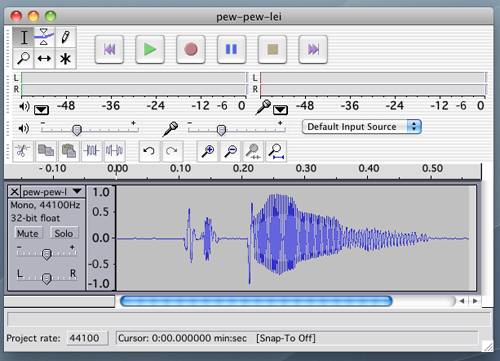This screenshot has width=500, height=361.
Task: Stop playback with the Stop button
Action: tap(273, 49)
